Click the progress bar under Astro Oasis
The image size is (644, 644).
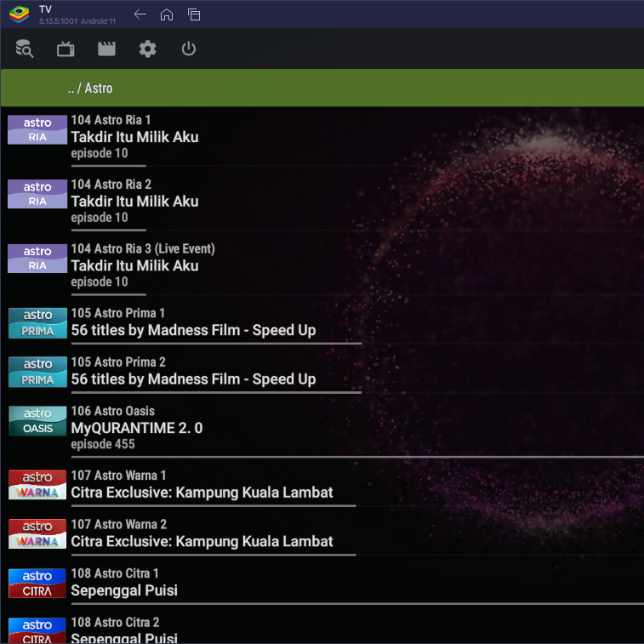click(357, 457)
